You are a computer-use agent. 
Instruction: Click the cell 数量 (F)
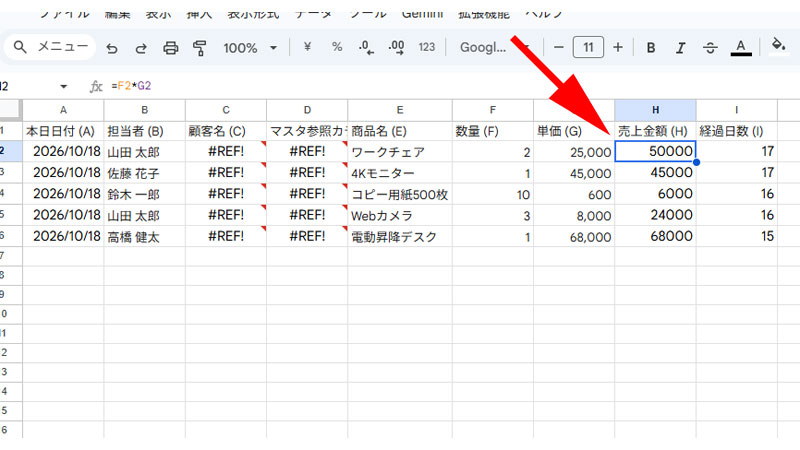493,131
